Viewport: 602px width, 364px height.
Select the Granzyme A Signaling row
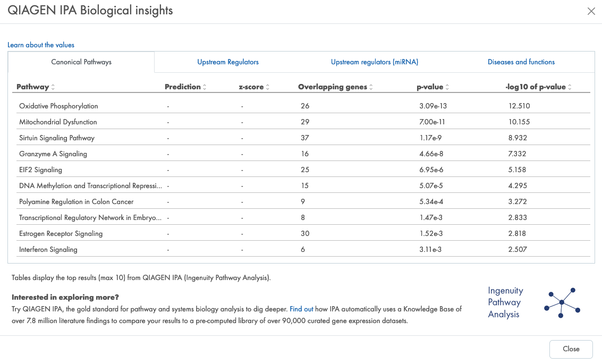point(302,154)
